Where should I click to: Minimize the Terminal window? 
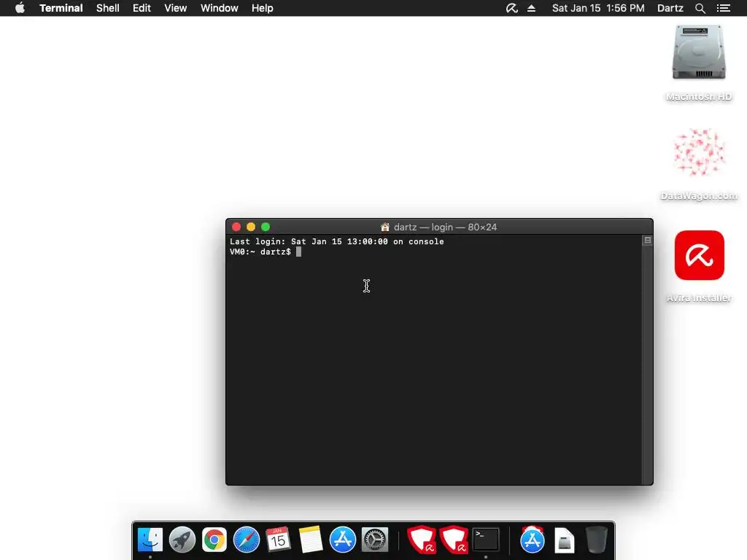coord(251,227)
